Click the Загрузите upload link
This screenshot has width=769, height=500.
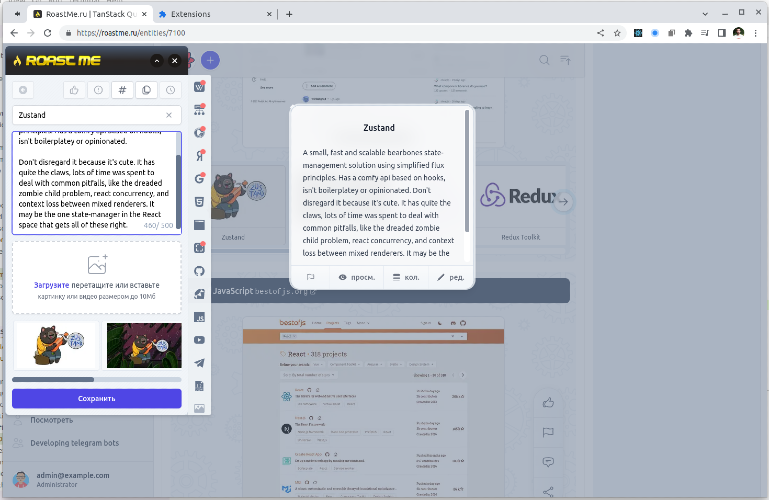click(x=51, y=285)
